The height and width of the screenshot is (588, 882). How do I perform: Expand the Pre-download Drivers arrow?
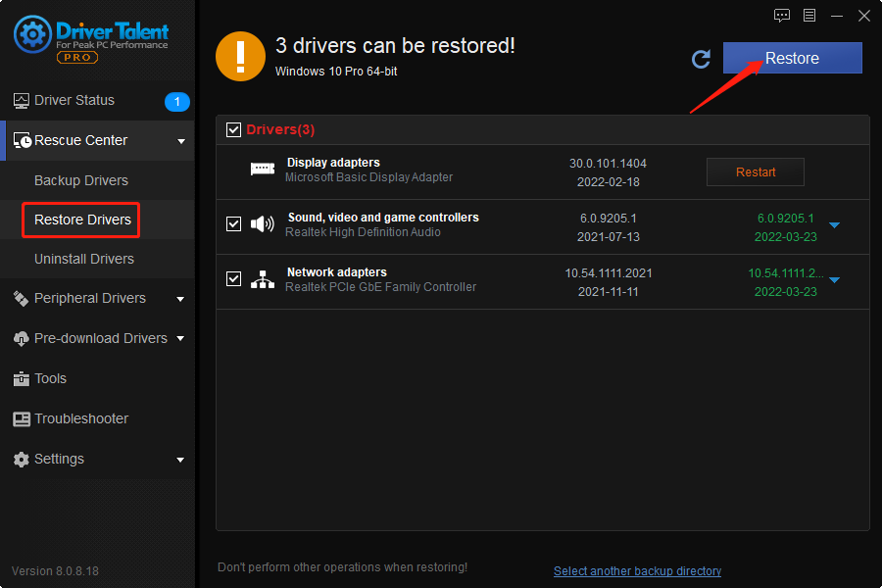coord(180,339)
